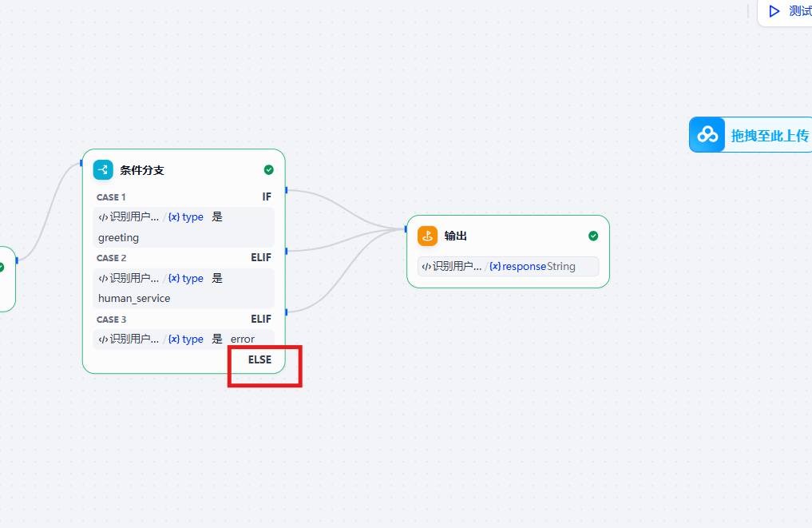Click the type variable in CASE 2

point(186,278)
